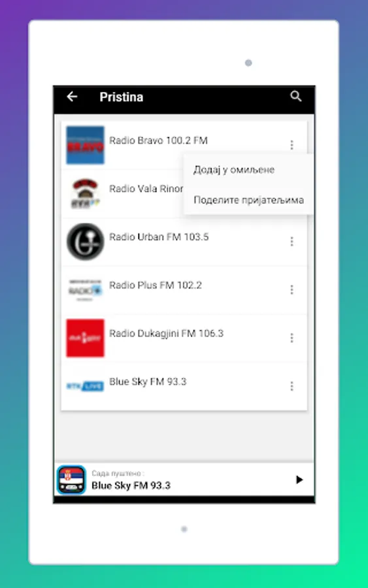Select 'Blue Sky FM 93.3' in the list

[x=148, y=382]
